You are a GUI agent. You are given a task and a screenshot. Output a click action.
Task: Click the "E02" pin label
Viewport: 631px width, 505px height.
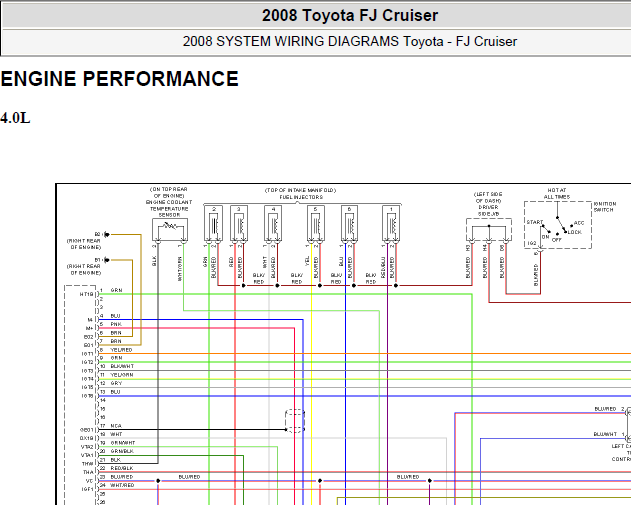coord(89,337)
